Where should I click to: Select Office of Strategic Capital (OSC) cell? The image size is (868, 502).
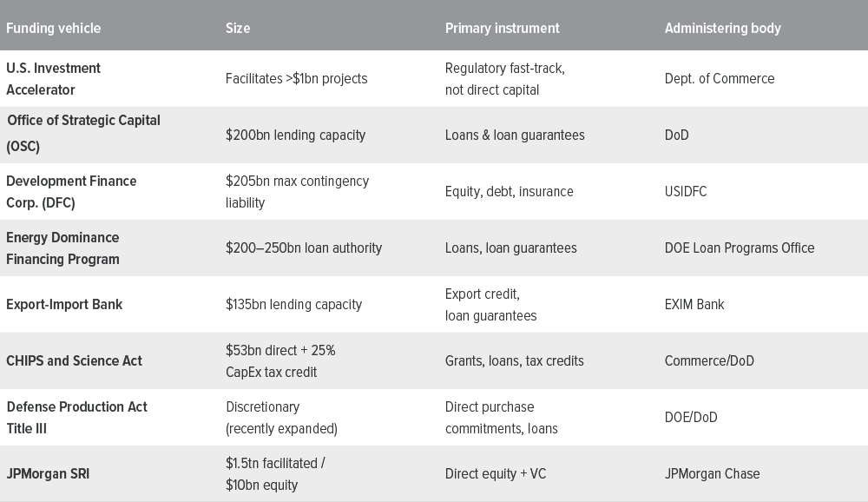point(83,134)
